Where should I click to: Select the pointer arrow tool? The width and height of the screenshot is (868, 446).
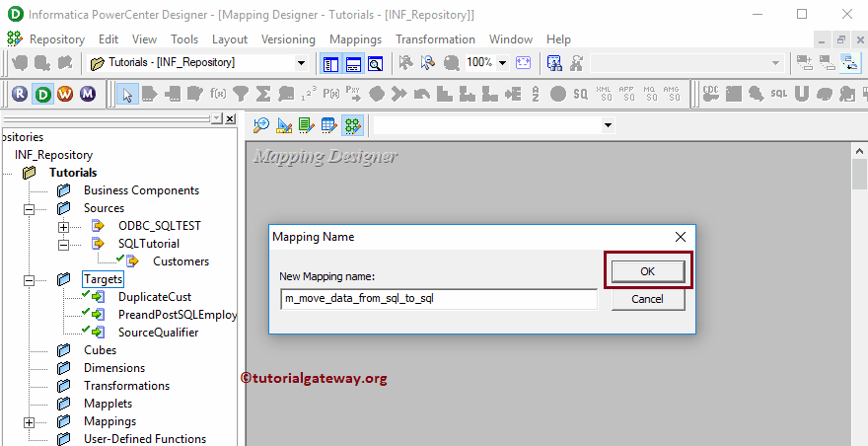click(x=128, y=94)
